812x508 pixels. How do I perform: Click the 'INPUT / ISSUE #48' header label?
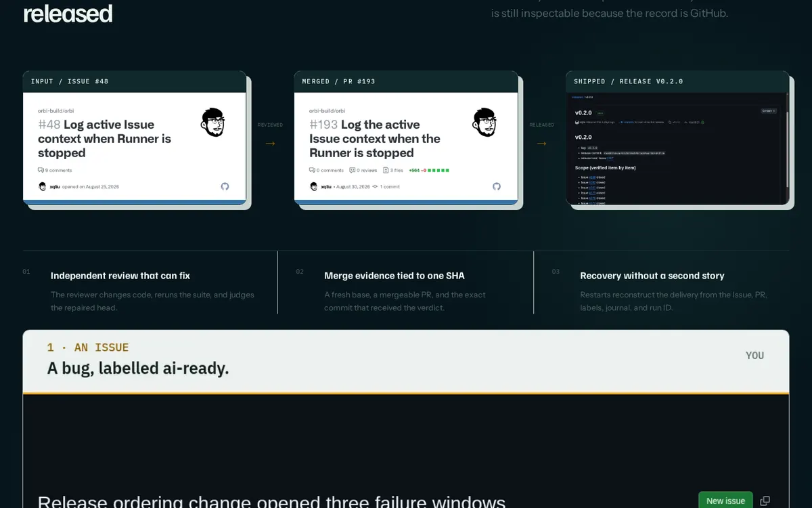pos(70,81)
